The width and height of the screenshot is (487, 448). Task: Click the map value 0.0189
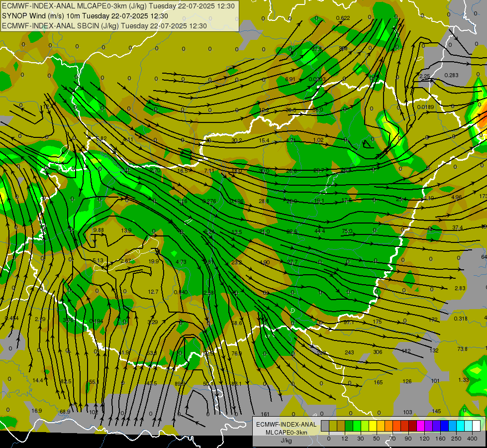tap(425, 107)
